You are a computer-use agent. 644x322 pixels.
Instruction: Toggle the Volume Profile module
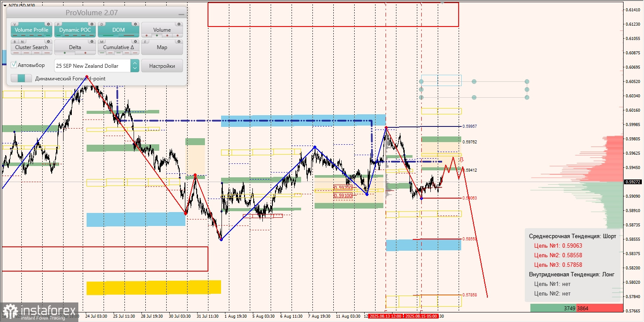(x=31, y=30)
